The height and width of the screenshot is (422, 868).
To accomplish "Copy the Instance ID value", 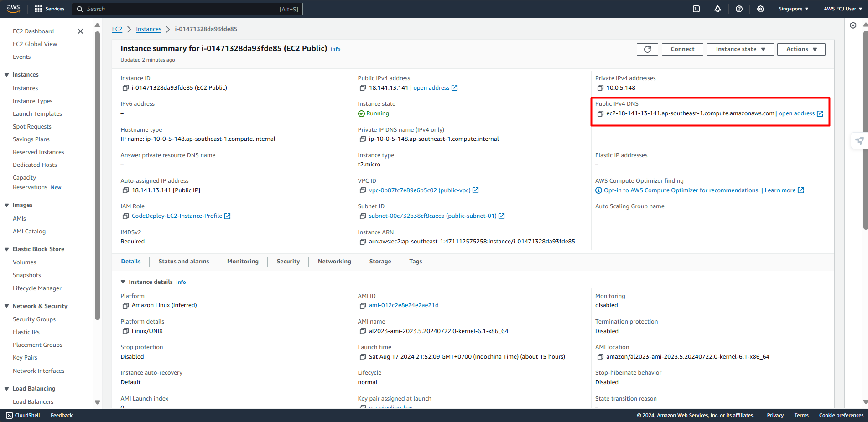I will [125, 88].
